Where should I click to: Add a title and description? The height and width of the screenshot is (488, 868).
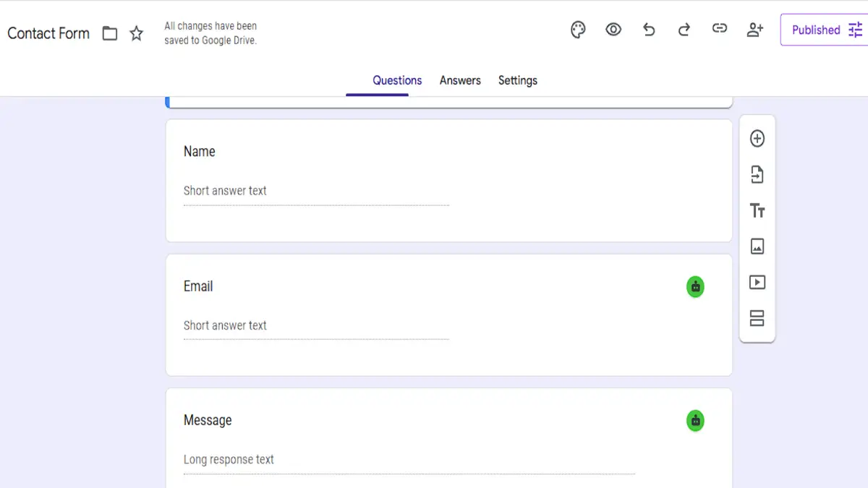pos(757,210)
